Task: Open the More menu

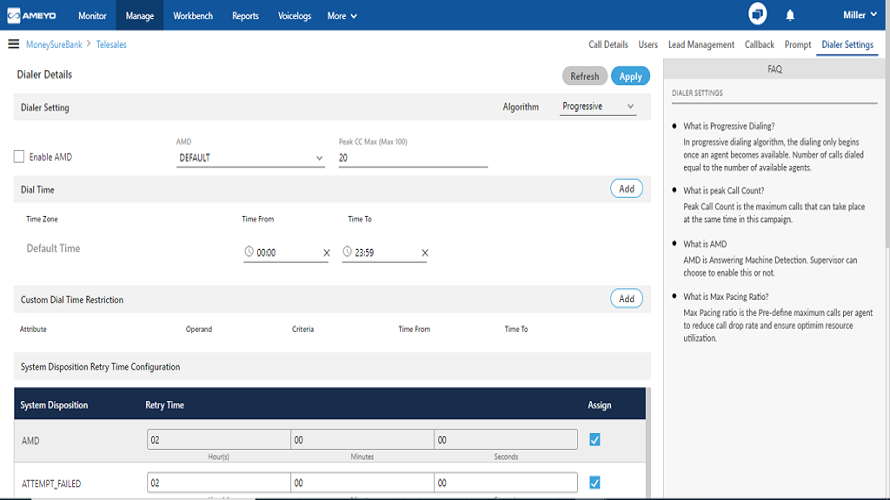Action: [342, 16]
